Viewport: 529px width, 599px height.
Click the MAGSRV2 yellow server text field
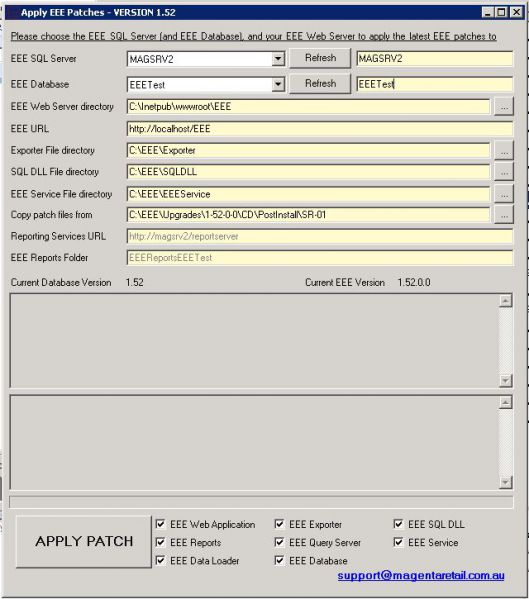pos(435,59)
